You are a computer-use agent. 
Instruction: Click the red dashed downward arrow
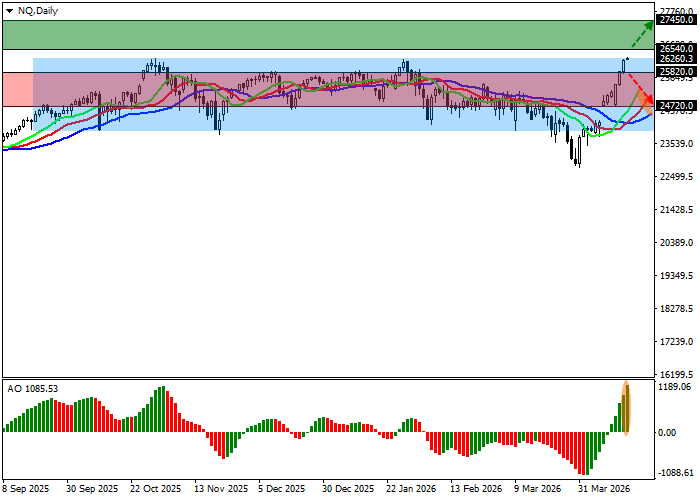click(640, 88)
